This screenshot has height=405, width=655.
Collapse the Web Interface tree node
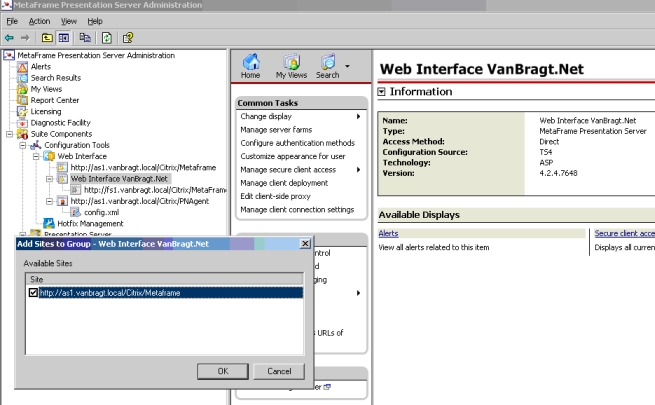(x=36, y=156)
